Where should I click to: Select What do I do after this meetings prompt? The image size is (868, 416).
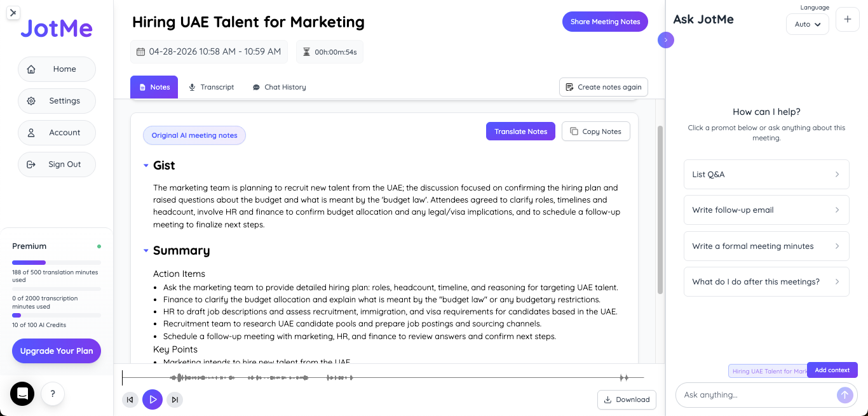766,281
